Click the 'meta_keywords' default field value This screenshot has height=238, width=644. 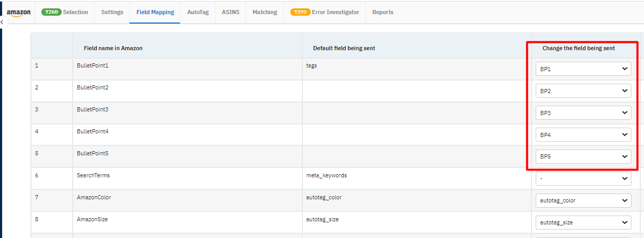(x=326, y=176)
